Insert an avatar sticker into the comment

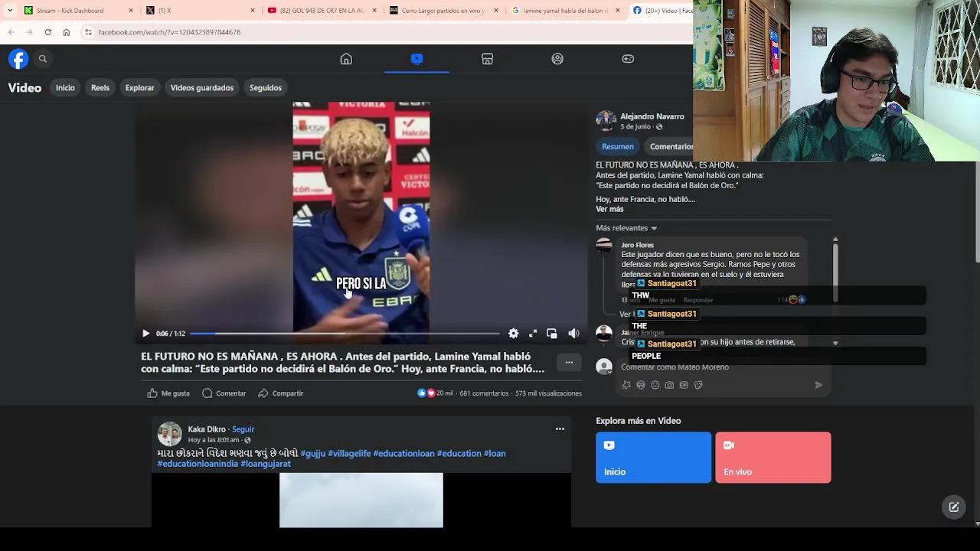pyautogui.click(x=626, y=385)
